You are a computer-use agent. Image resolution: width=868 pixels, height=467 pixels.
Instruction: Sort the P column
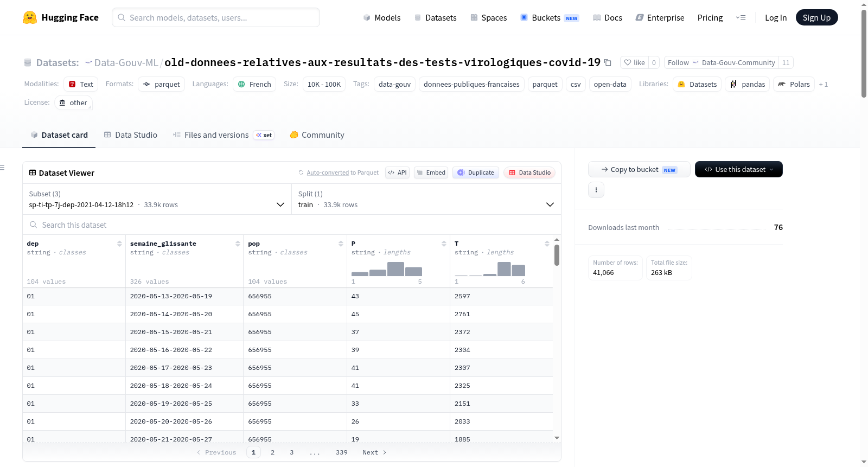click(444, 244)
